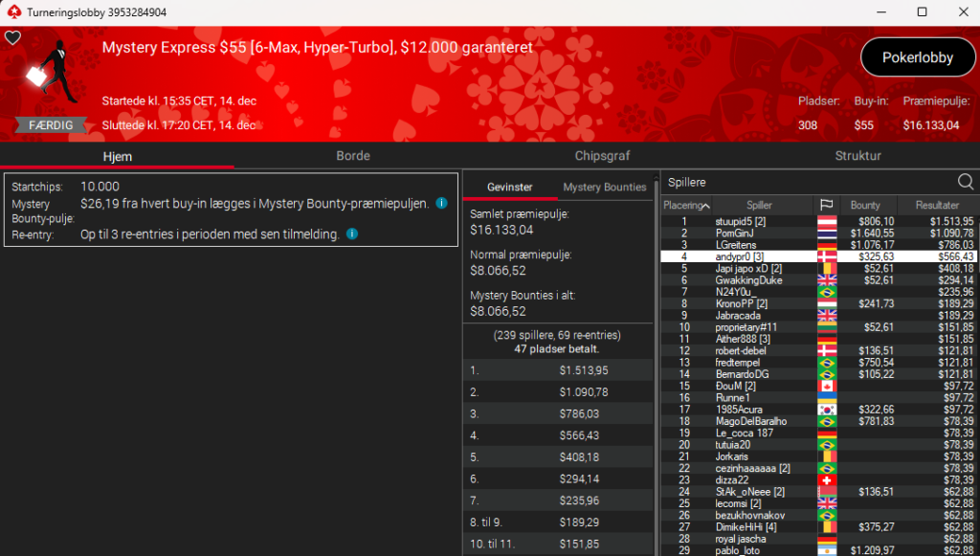
Task: Click the PokerStars icon in title bar
Action: click(x=13, y=12)
